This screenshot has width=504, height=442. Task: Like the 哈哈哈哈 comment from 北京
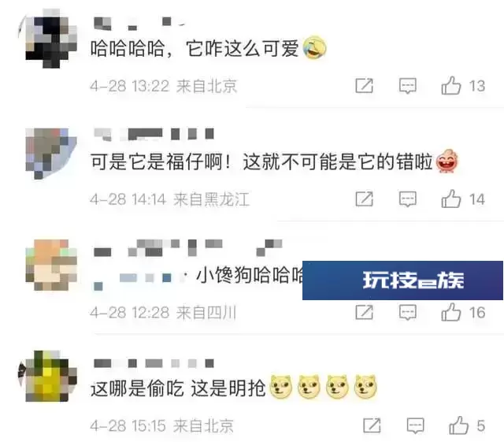[451, 86]
